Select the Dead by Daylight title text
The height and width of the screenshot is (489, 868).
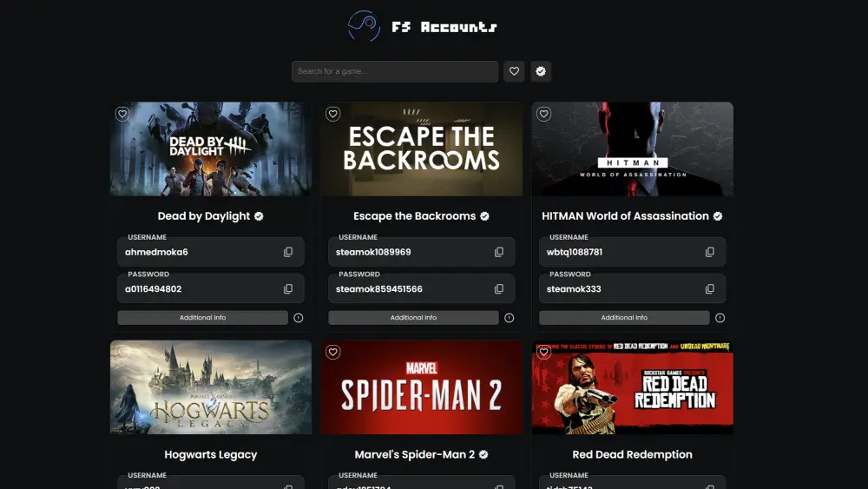point(204,216)
